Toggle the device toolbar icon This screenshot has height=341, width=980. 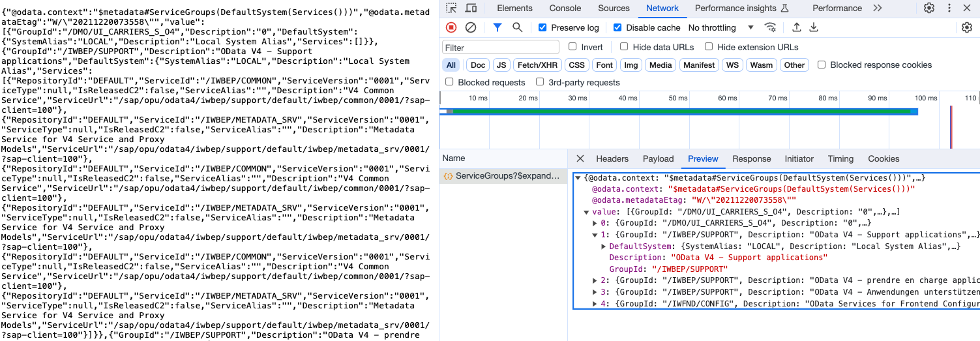click(471, 8)
